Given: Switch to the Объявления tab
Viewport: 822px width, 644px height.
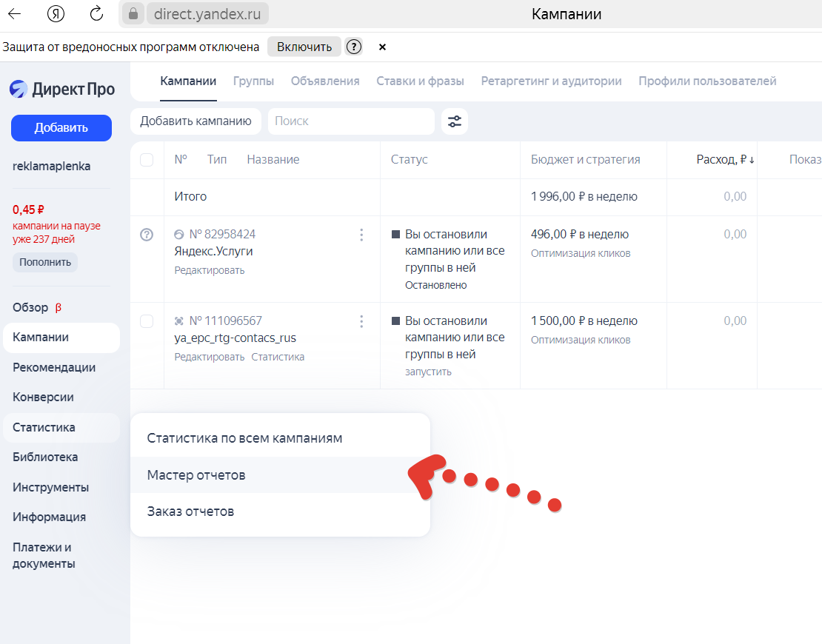Looking at the screenshot, I should point(325,81).
